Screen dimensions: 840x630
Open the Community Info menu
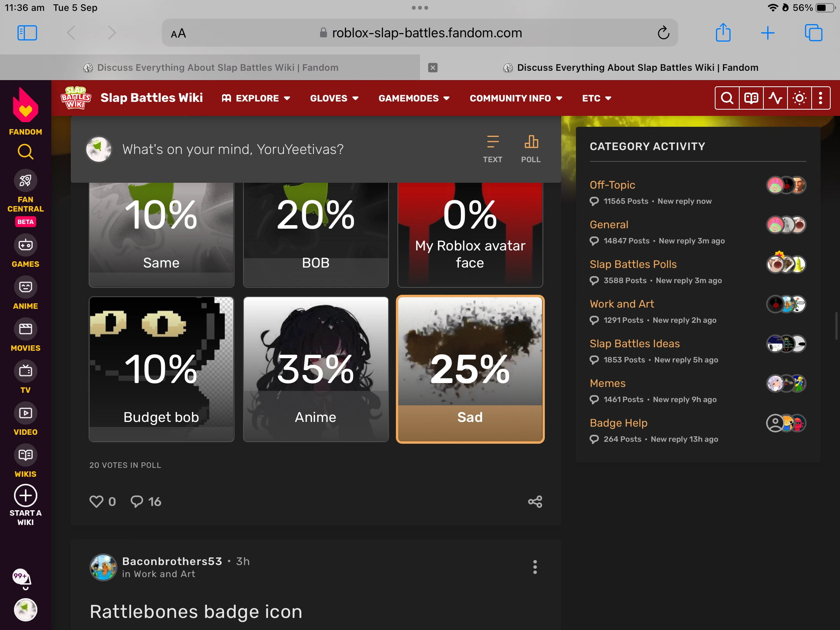(x=516, y=98)
